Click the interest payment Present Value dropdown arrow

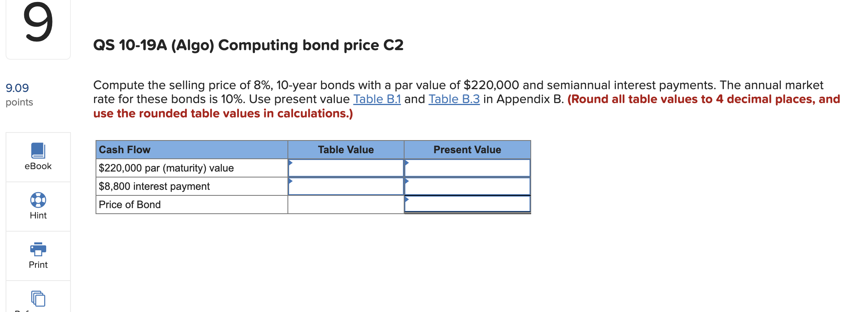click(x=408, y=181)
